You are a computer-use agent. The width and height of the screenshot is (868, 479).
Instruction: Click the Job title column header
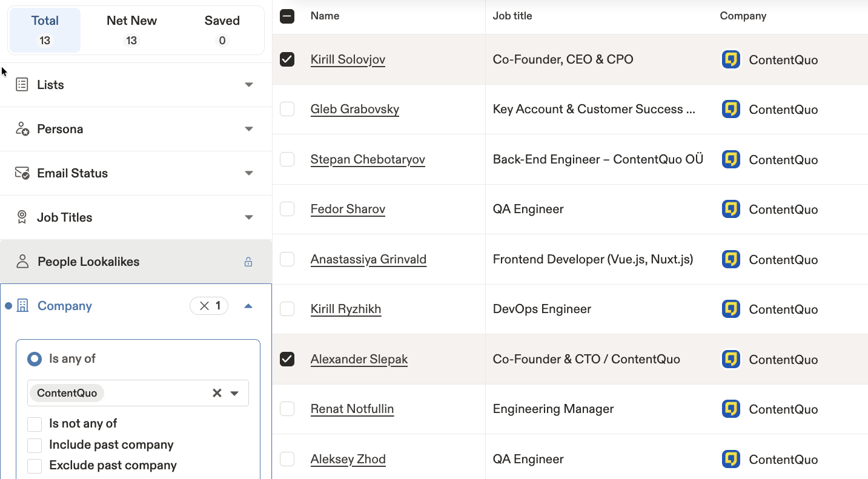pos(512,16)
